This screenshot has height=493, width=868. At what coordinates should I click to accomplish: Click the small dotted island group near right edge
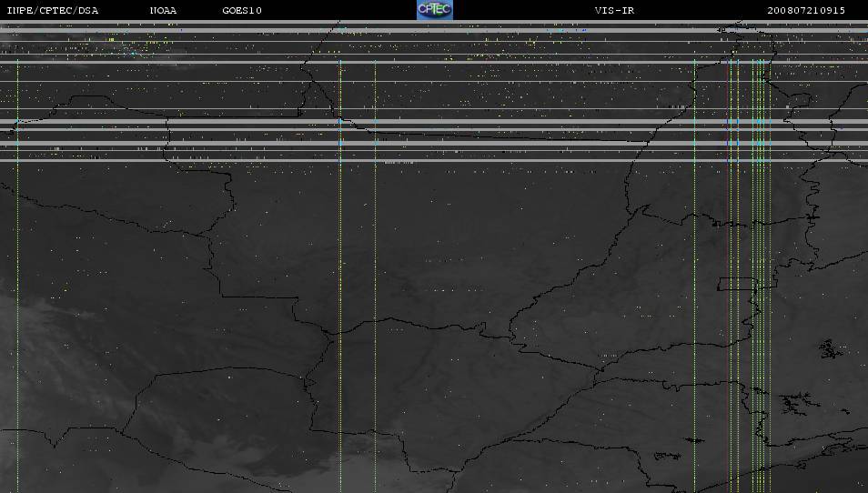tap(829, 349)
